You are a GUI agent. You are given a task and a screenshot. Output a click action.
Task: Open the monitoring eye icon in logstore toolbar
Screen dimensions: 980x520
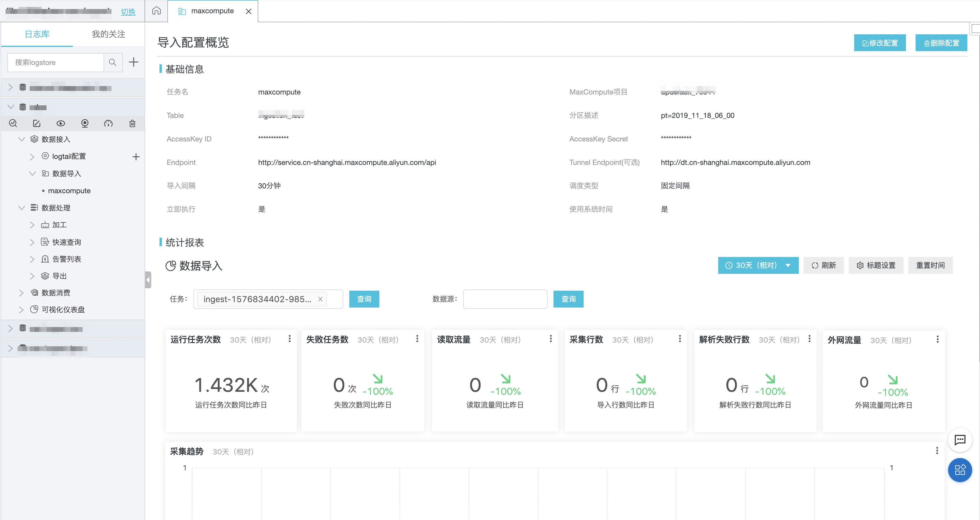click(x=60, y=123)
